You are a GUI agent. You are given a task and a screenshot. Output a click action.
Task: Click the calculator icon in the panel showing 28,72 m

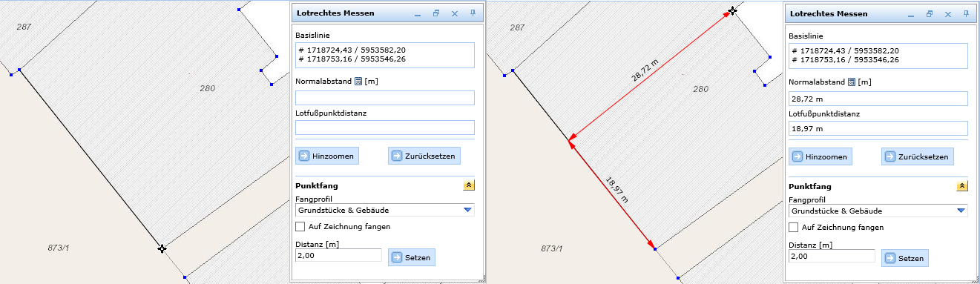point(852,82)
